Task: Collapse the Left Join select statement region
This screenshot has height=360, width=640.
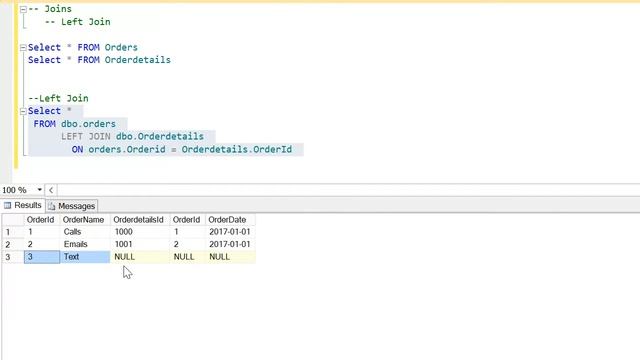Action: [x=23, y=111]
